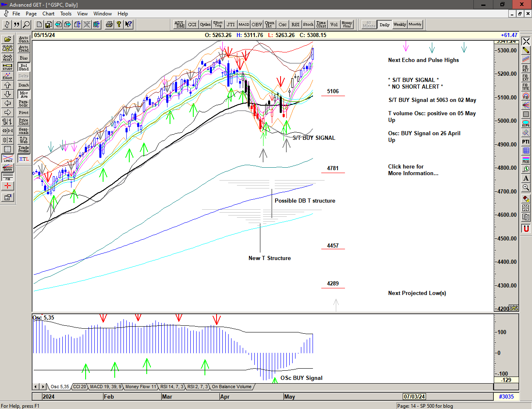Screen dimensions: 532x409
Task: Toggle the Bol Band study
Action: point(24,67)
